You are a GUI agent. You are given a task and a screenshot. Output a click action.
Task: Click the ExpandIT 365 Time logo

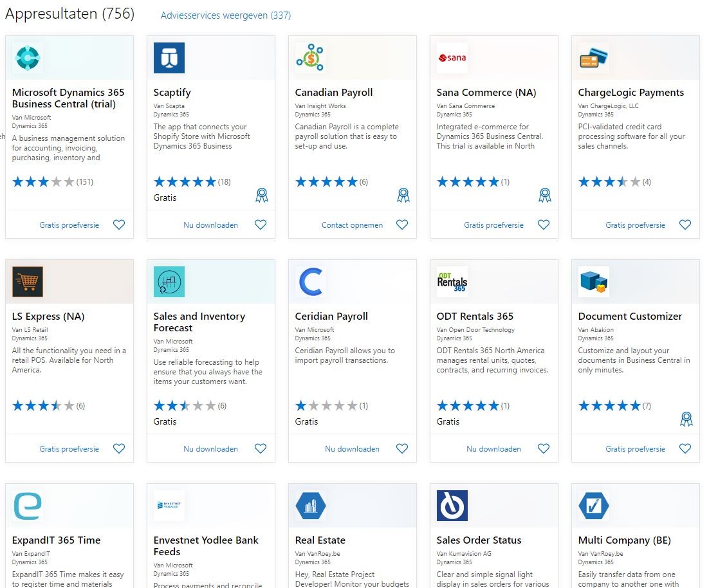coord(28,505)
